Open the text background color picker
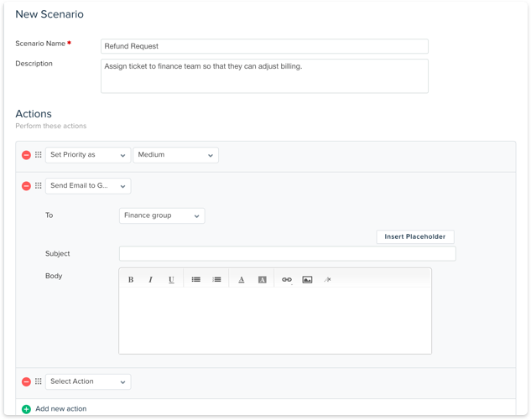The height and width of the screenshot is (420, 531). (x=262, y=279)
